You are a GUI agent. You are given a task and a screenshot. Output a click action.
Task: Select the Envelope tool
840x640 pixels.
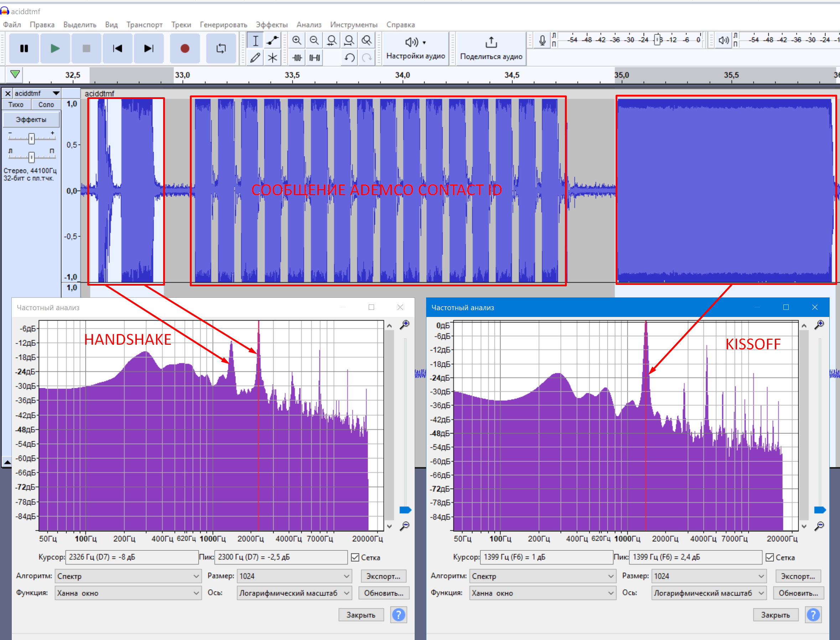pos(272,40)
